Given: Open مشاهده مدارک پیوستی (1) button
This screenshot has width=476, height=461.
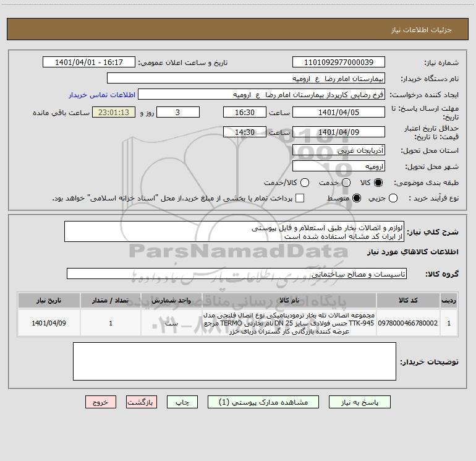Looking at the screenshot, I should [x=263, y=402].
